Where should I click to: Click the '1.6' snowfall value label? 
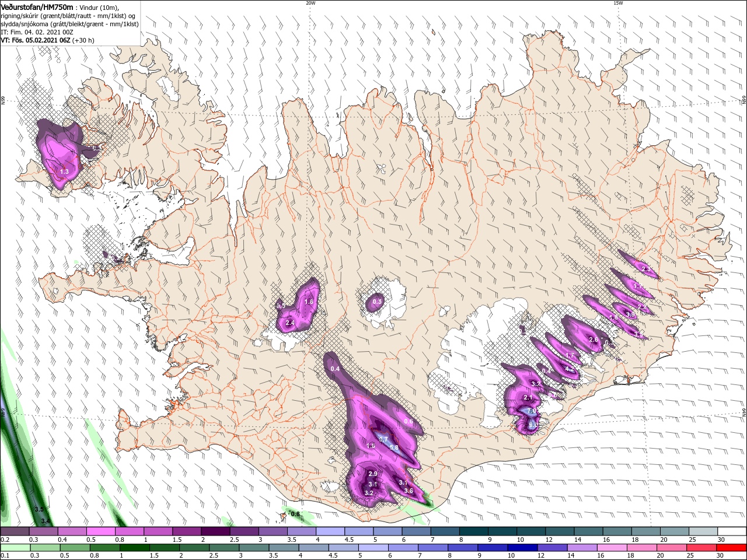click(x=371, y=446)
